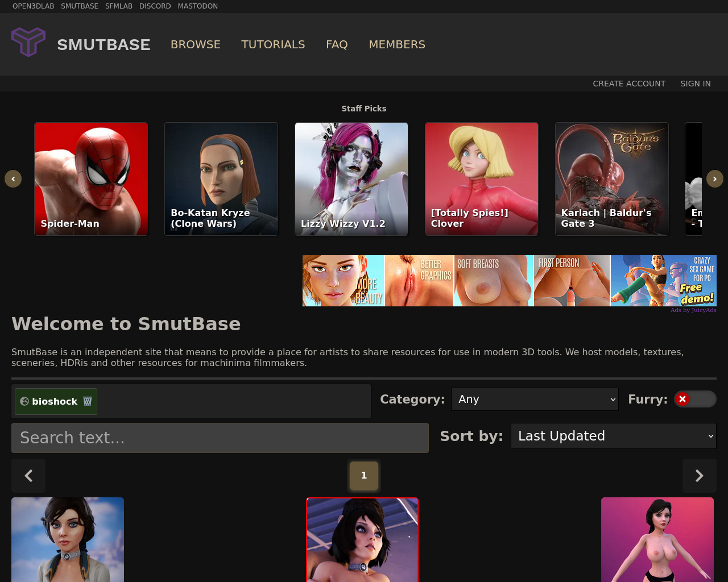This screenshot has width=728, height=582.
Task: Click SIGN IN
Action: tap(696, 84)
